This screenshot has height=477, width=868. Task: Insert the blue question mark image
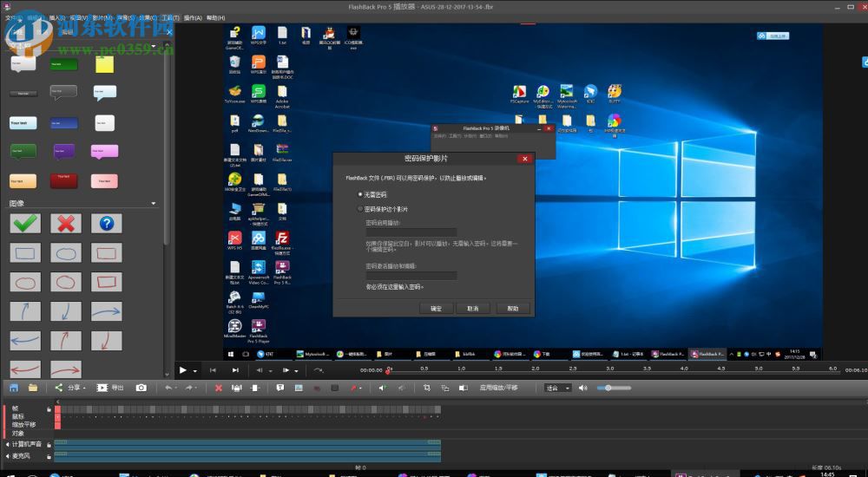(x=106, y=223)
